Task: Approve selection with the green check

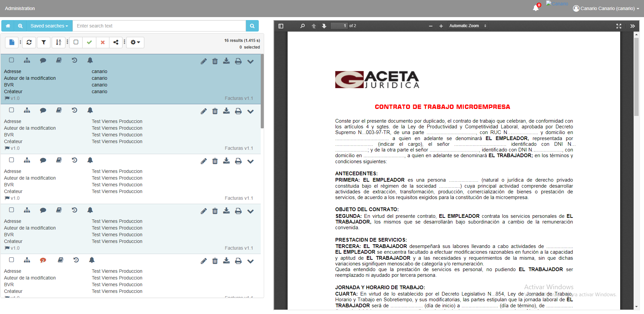Action: tap(89, 42)
